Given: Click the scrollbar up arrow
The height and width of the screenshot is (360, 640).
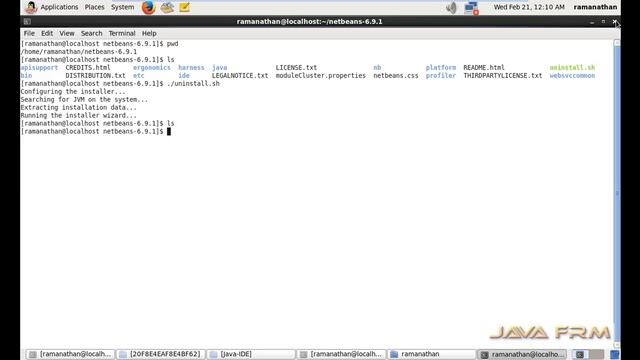Looking at the screenshot, I should click(x=617, y=43).
